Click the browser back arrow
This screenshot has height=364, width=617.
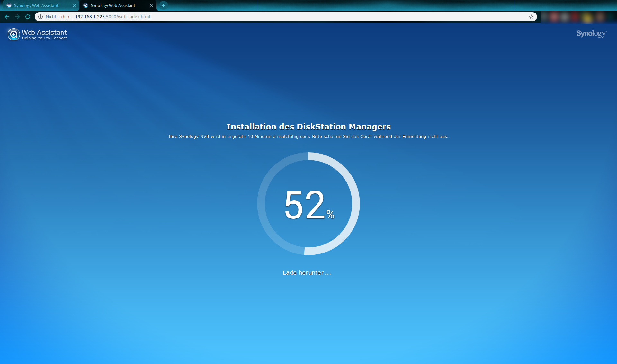coord(7,17)
